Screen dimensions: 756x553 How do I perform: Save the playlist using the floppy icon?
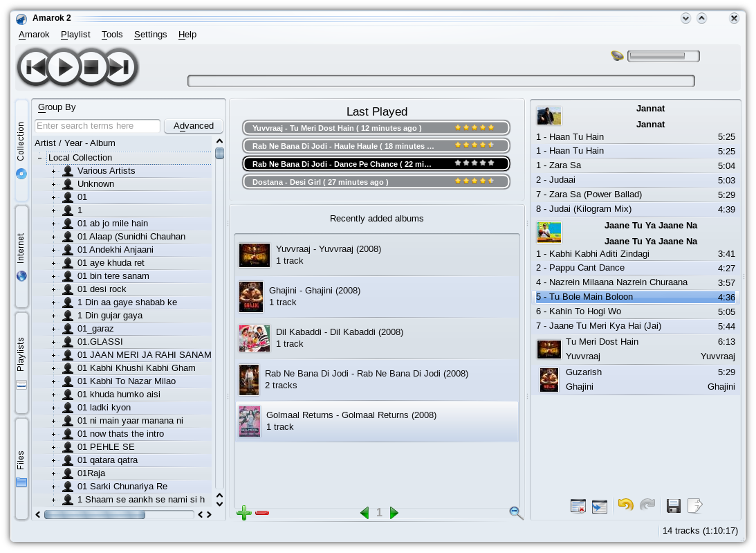(673, 506)
